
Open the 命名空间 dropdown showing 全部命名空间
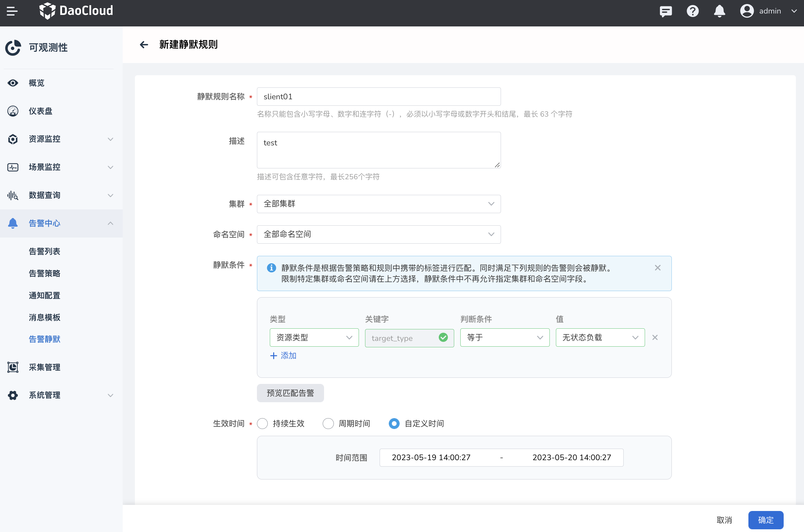coord(379,234)
